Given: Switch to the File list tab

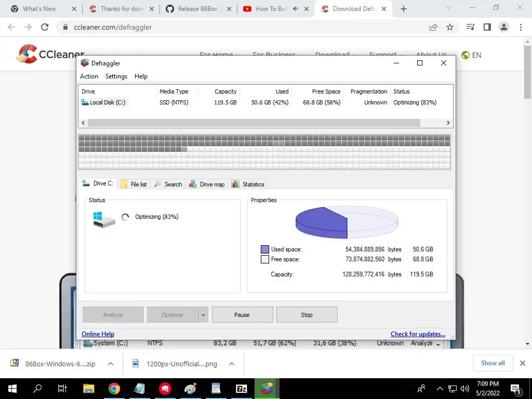Looking at the screenshot, I should pyautogui.click(x=135, y=184).
